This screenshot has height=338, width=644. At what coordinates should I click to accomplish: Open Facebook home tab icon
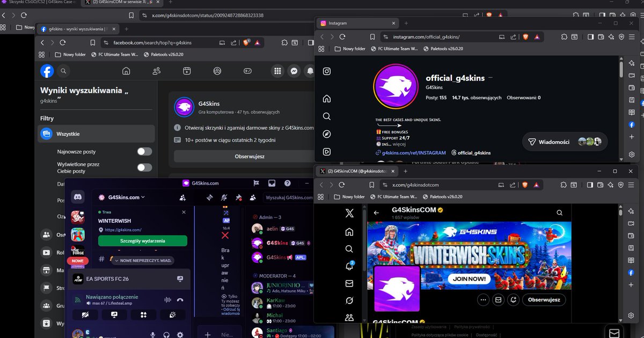coord(126,71)
